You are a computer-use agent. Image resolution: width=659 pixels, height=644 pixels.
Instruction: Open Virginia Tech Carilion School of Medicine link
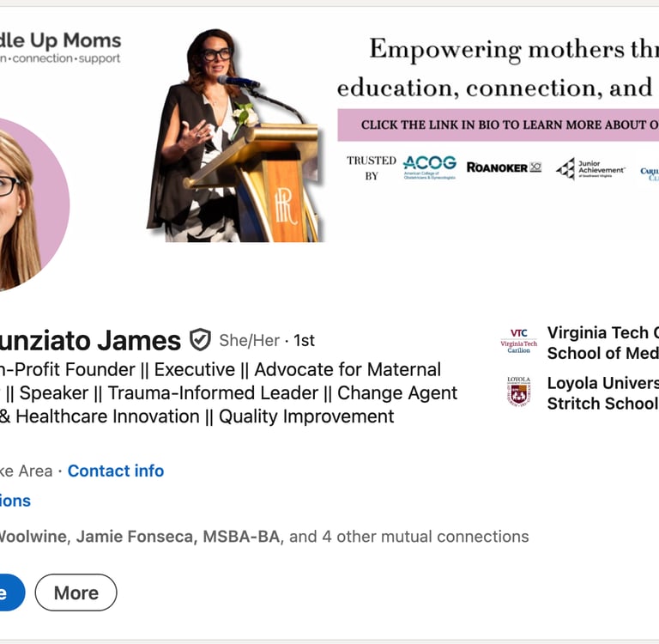point(602,343)
